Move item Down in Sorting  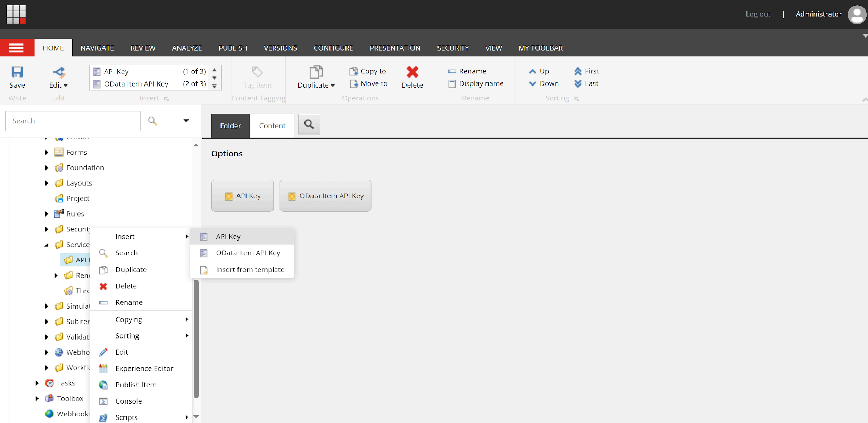coord(544,83)
